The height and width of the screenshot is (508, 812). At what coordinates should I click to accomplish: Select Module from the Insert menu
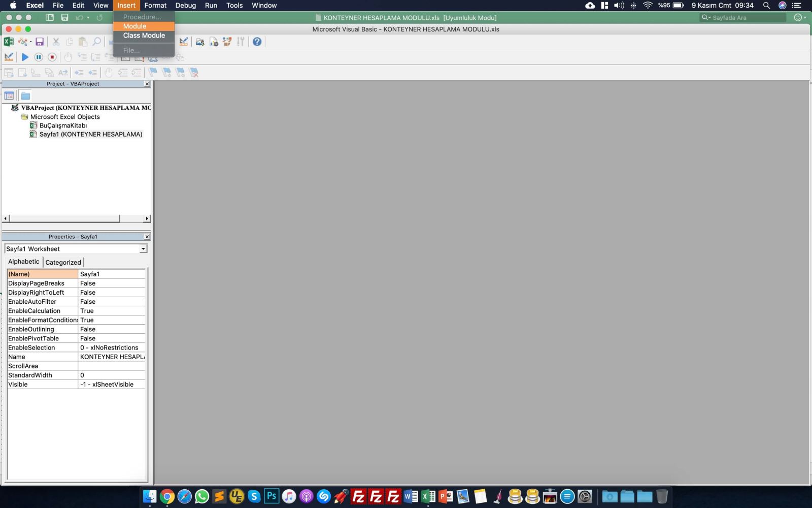coord(134,26)
